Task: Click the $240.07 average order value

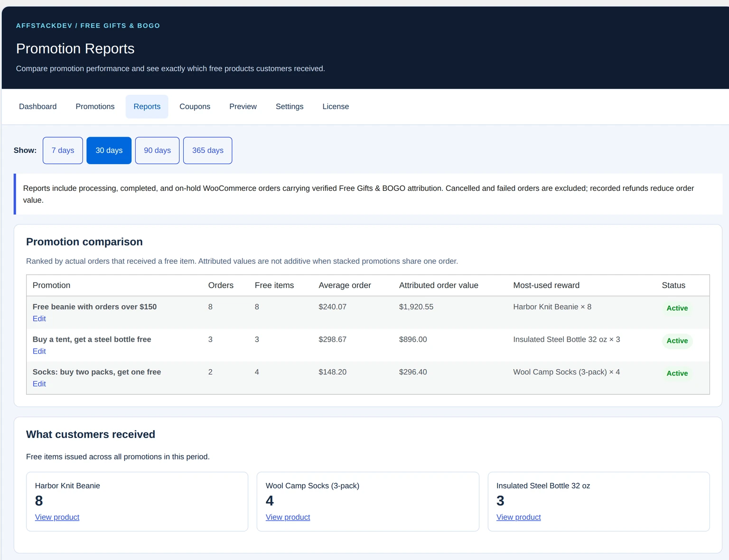Action: [332, 307]
